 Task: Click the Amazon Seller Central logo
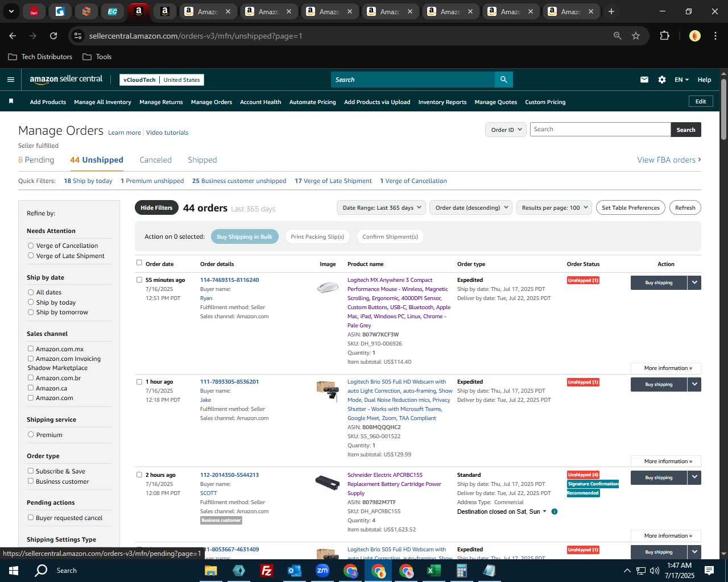click(66, 80)
